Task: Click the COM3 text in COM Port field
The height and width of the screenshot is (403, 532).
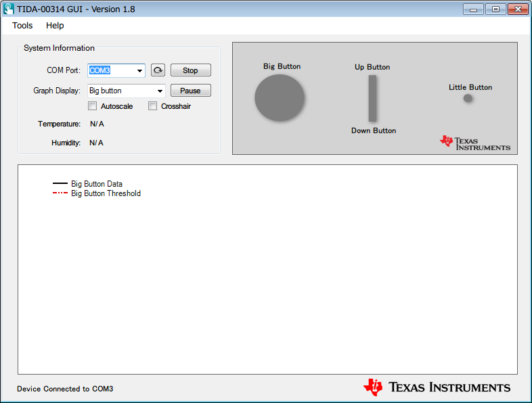Action: point(99,70)
